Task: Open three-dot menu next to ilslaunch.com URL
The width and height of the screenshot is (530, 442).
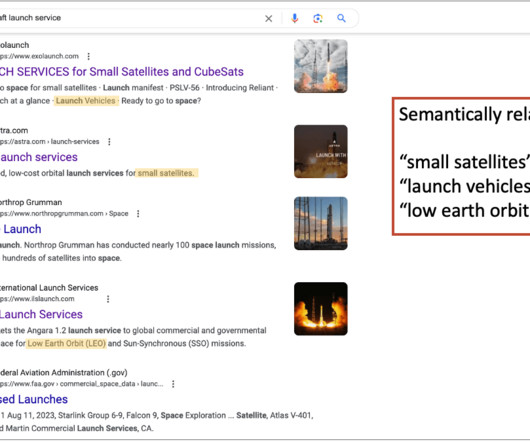Action: (108, 299)
